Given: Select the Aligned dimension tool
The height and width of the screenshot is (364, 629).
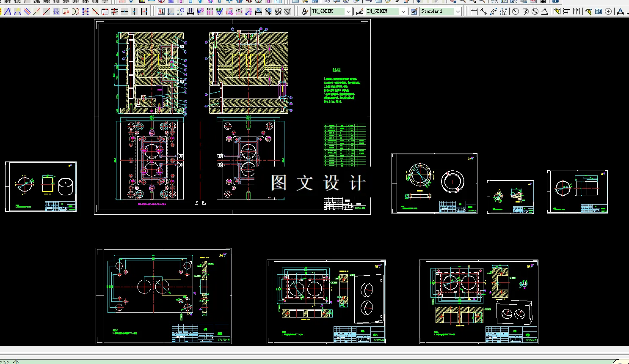Looking at the screenshot, I should click(x=483, y=11).
